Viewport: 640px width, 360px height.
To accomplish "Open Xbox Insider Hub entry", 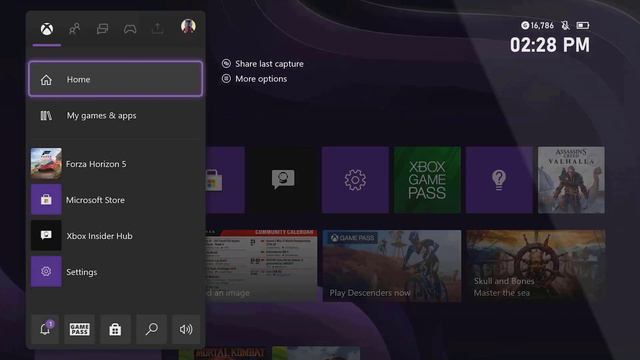I will point(116,236).
